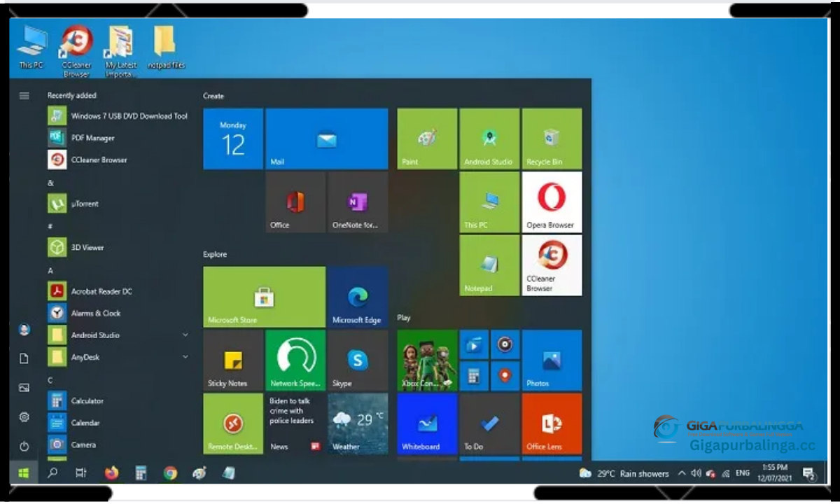Open the Office Lens tile
This screenshot has height=504, width=840.
[x=552, y=423]
